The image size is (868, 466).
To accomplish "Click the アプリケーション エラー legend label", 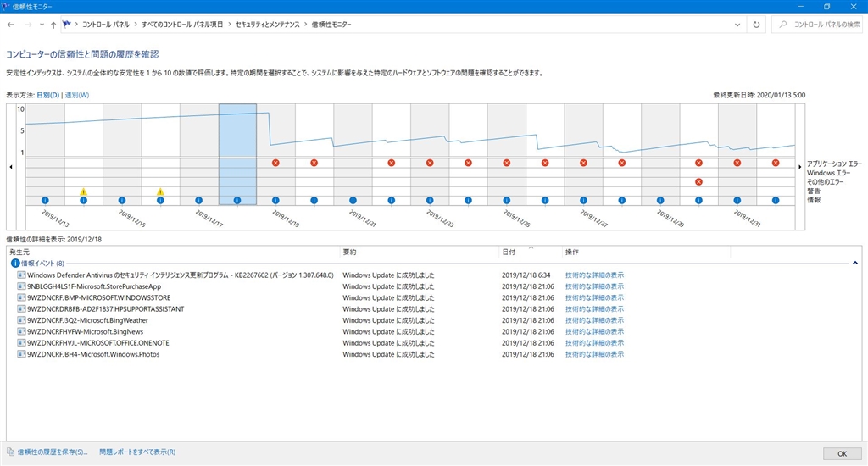I will [834, 164].
